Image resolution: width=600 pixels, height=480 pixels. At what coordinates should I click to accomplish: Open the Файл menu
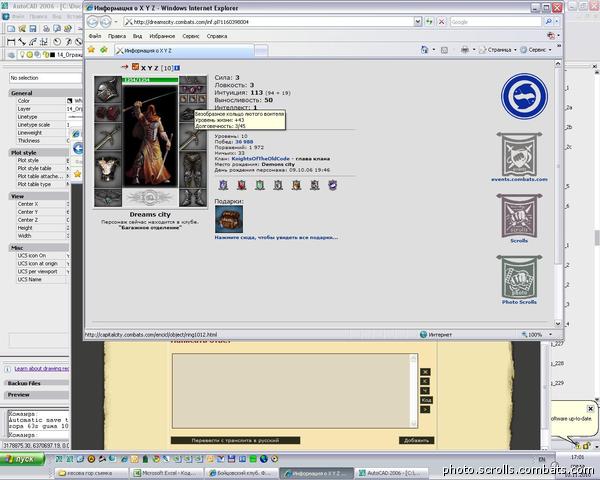click(x=95, y=36)
